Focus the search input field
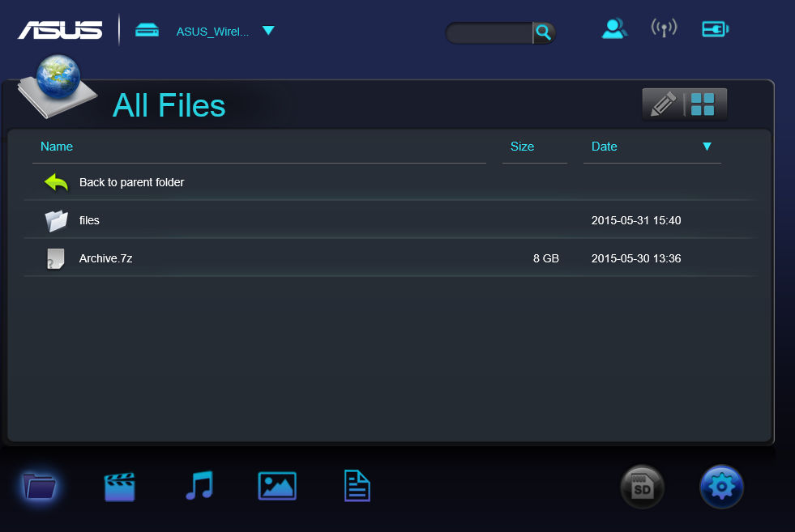This screenshot has height=532, width=795. [489, 32]
